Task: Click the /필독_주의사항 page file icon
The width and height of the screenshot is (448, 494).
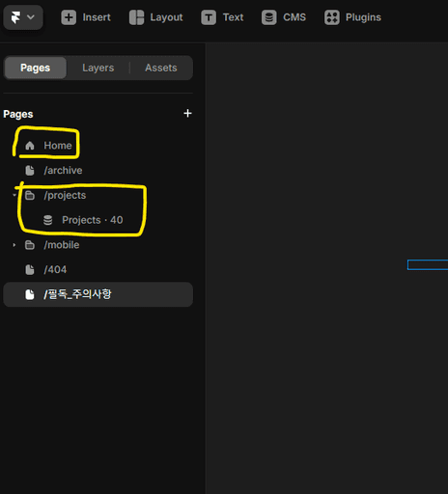Action: point(30,294)
